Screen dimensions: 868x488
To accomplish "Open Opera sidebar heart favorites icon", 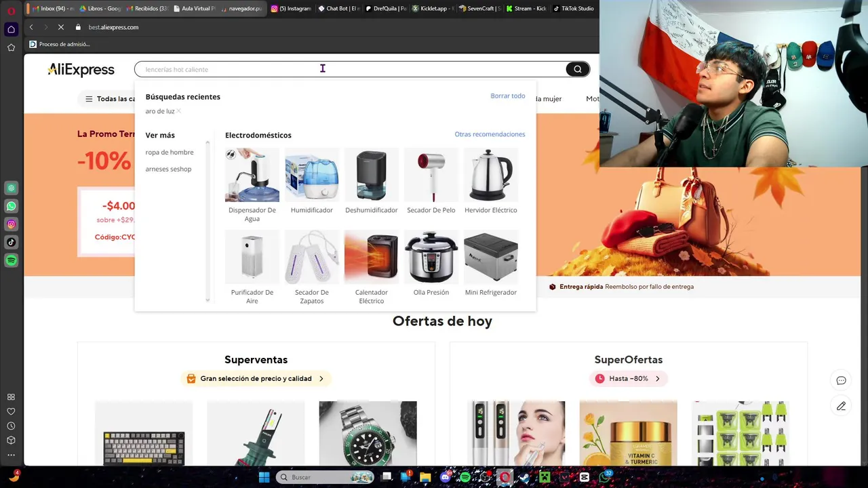I will click(x=11, y=411).
